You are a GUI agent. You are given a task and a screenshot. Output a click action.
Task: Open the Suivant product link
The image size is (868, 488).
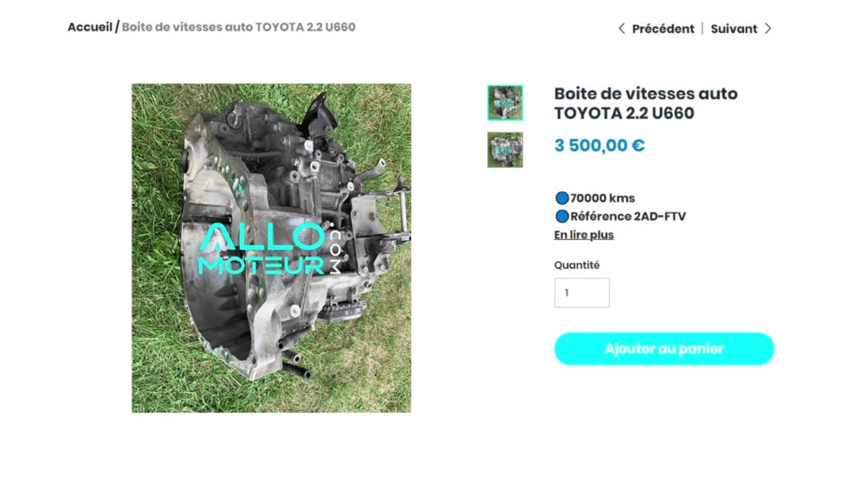tap(734, 28)
